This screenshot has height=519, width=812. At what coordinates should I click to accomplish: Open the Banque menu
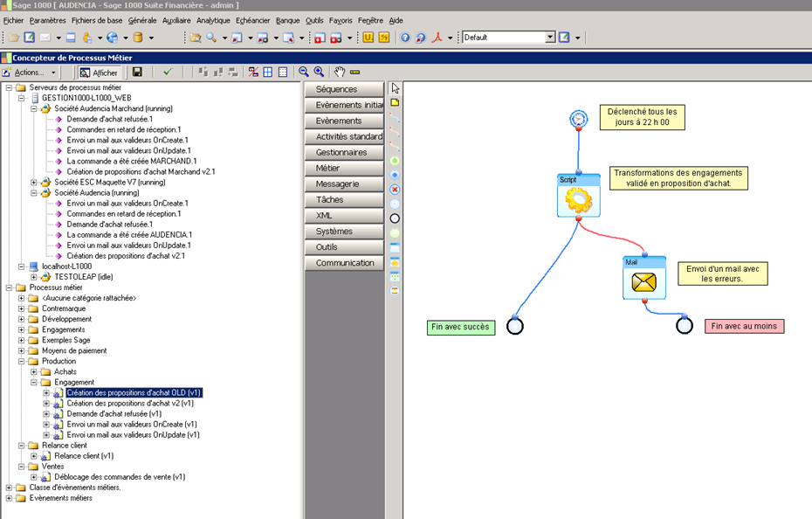point(288,21)
